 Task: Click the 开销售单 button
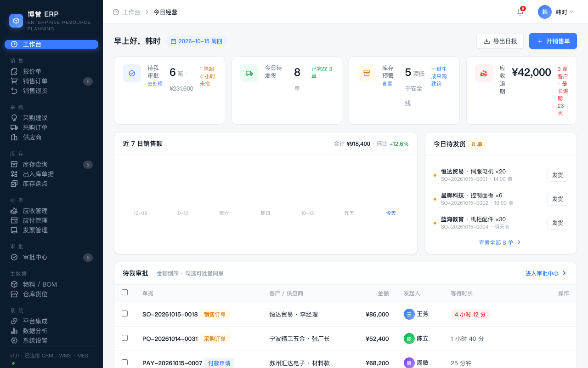[553, 41]
